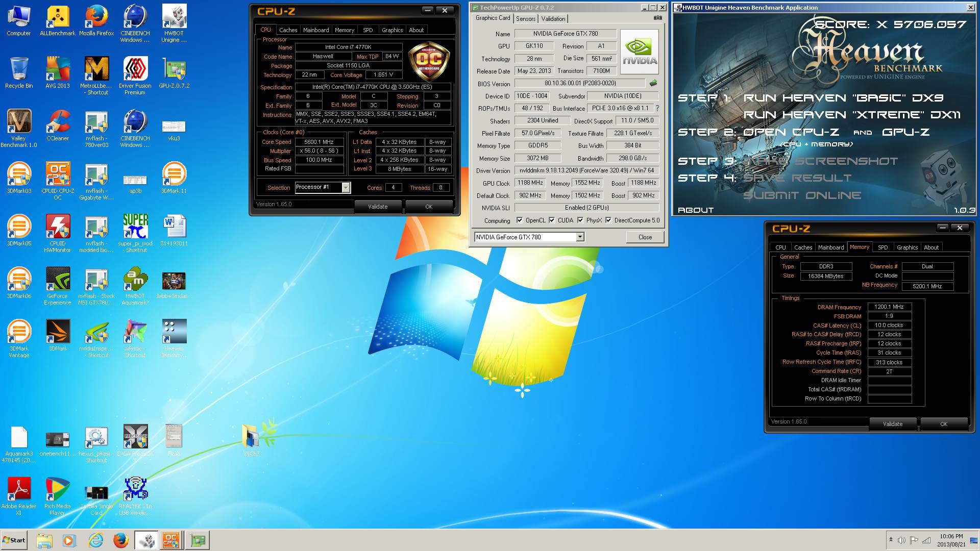Click Run Heaven "Xtreme" DX11
Screen dimensions: 980x551
click(852, 114)
